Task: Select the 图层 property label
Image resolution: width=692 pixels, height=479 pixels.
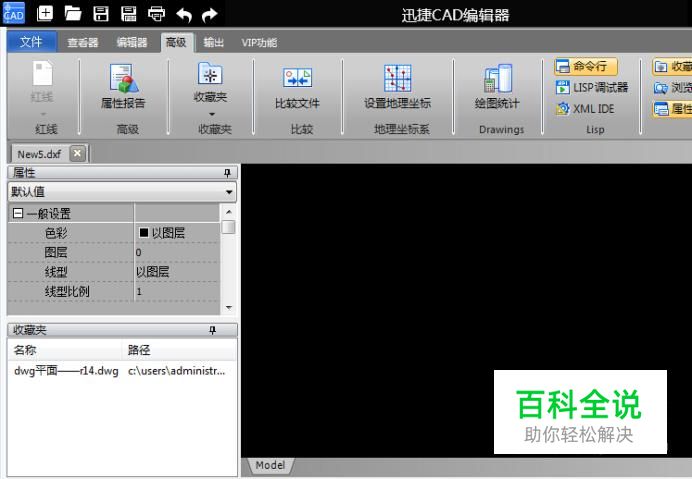Action: [x=56, y=253]
